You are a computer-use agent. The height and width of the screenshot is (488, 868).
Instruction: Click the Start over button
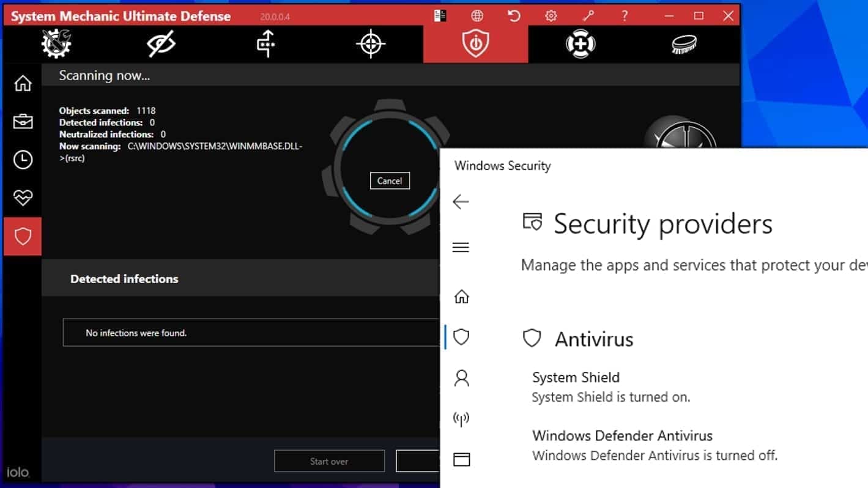[329, 461]
